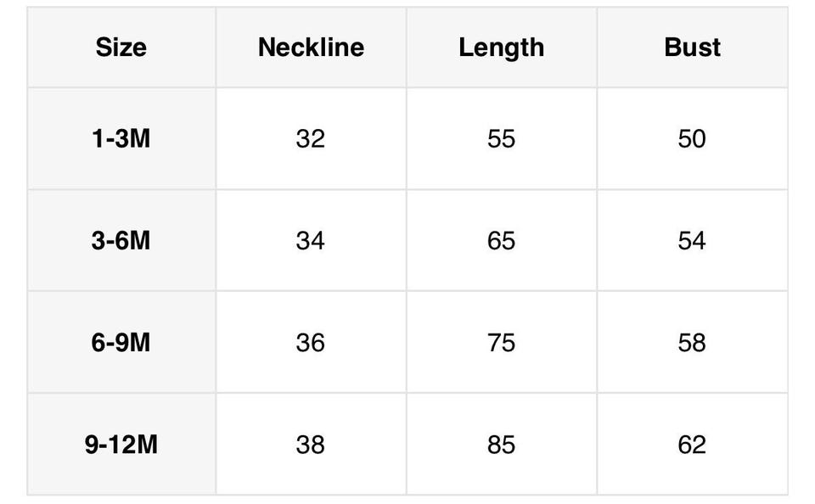Click bust value 50 for 1-3M
This screenshot has width=815, height=504.
pyautogui.click(x=692, y=138)
